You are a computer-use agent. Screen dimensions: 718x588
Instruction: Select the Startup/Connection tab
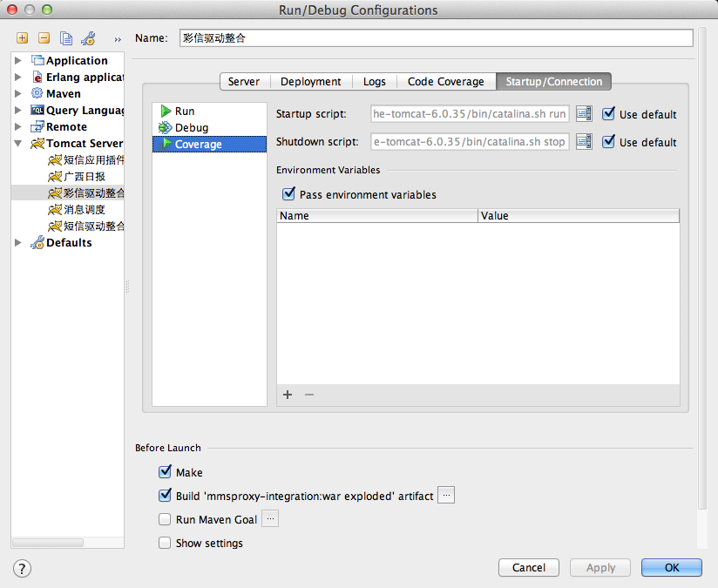[x=553, y=82]
